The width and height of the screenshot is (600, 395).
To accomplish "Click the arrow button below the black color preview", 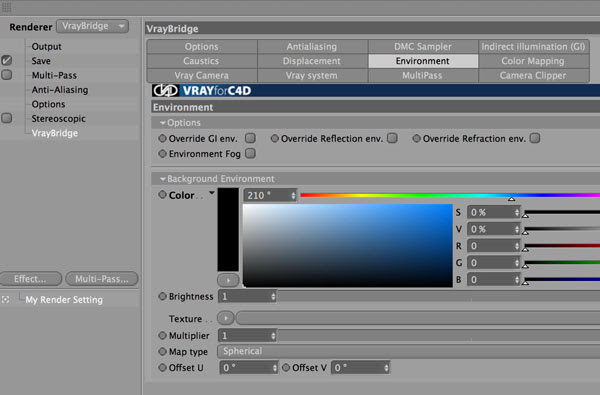I will (x=228, y=280).
